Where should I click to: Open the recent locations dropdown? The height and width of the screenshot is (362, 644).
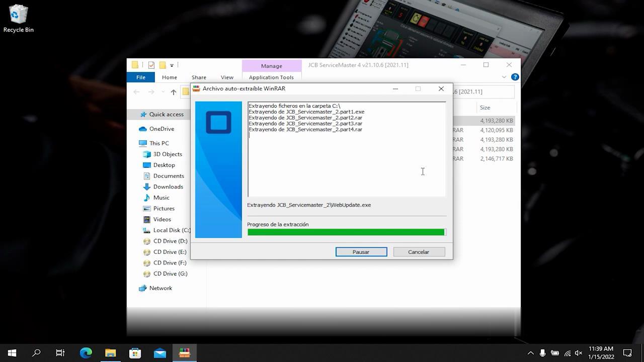point(163,92)
